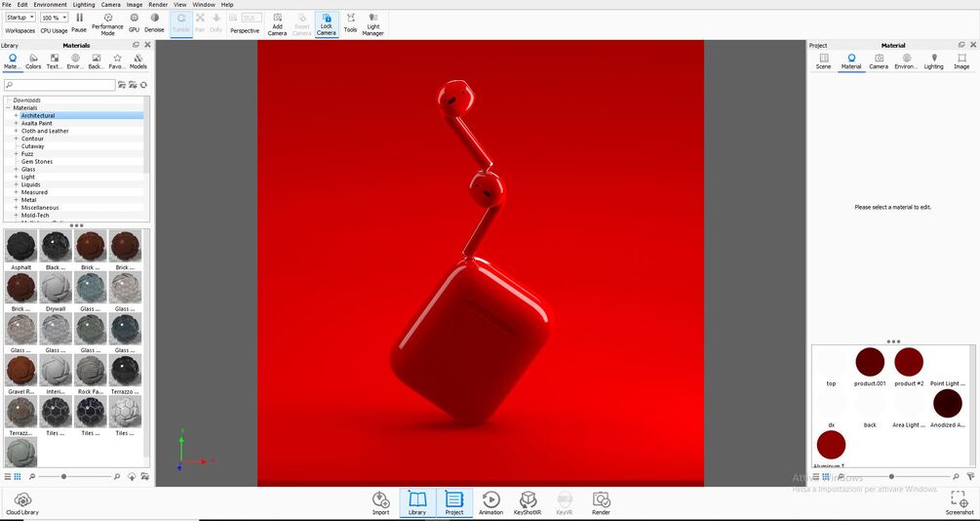Select the Gem Stones folder
Screen dimensions: 980x521
(37, 161)
